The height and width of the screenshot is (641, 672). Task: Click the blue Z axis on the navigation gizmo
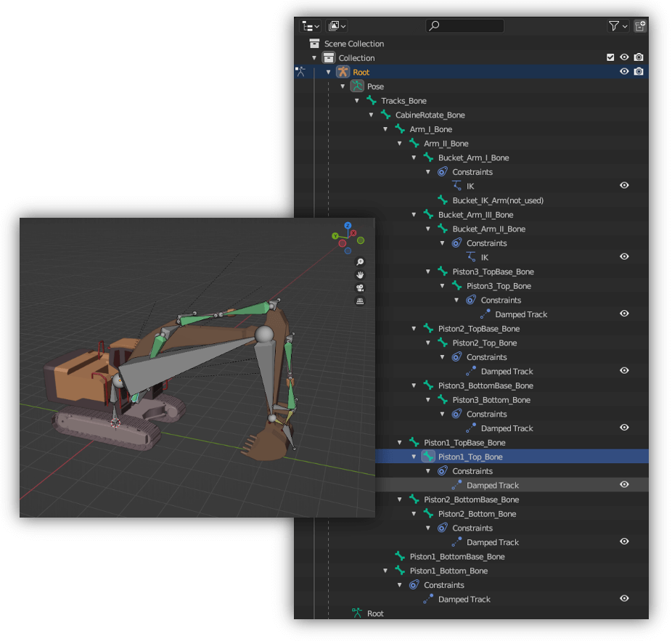coord(348,225)
